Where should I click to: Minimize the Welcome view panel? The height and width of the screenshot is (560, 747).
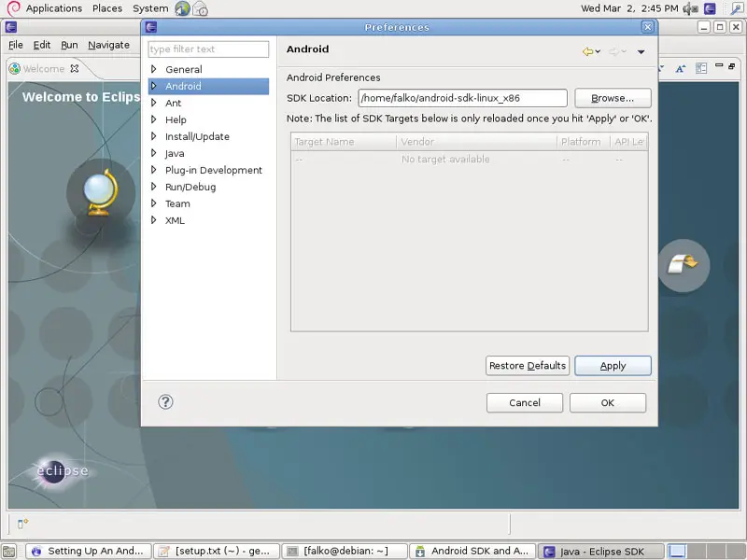click(719, 65)
